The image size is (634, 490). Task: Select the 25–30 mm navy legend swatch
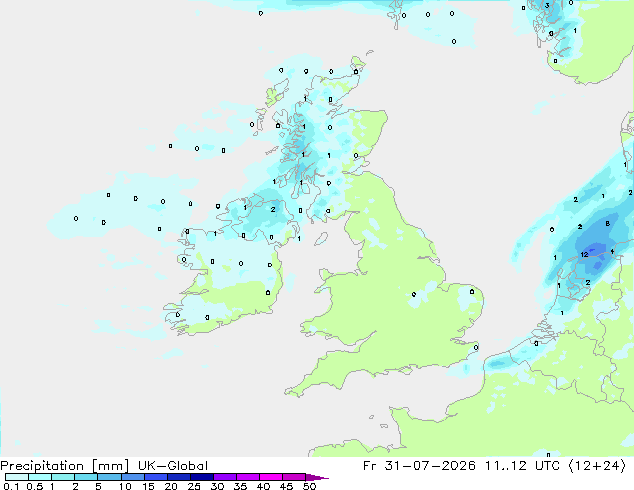(201, 477)
